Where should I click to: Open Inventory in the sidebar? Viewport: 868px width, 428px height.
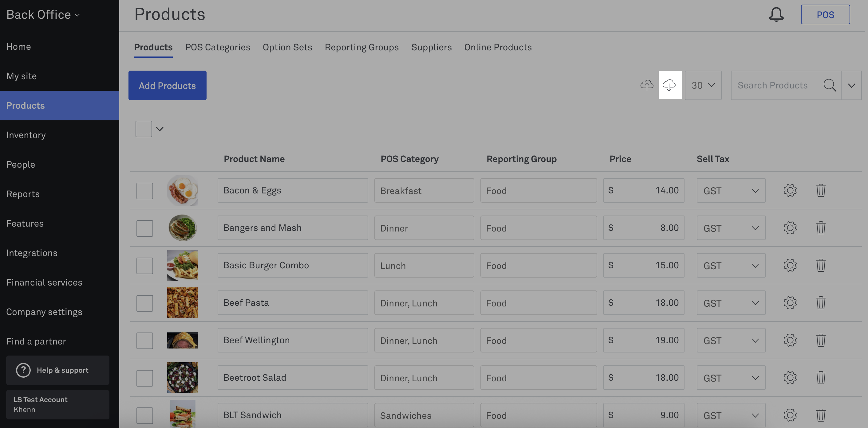click(x=60, y=135)
